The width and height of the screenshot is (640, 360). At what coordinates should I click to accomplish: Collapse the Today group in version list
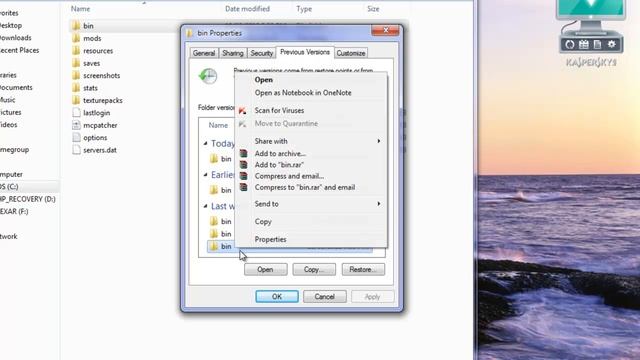point(205,143)
